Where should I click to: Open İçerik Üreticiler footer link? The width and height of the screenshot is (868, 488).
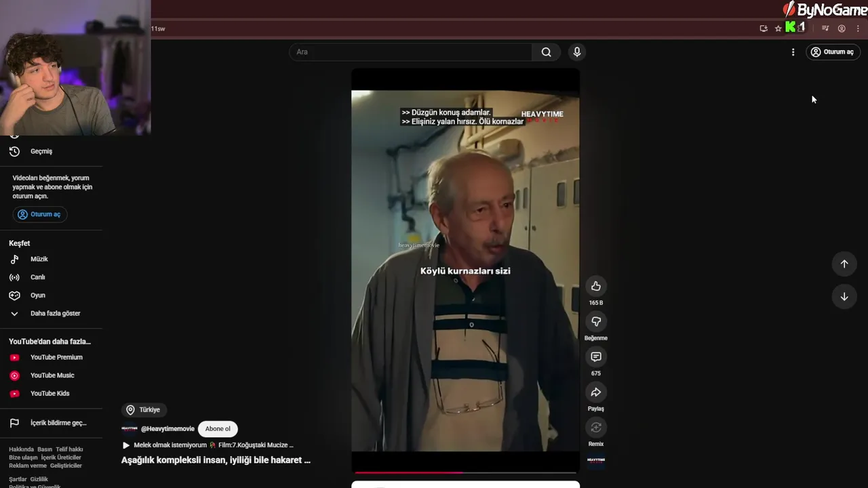[61, 457]
